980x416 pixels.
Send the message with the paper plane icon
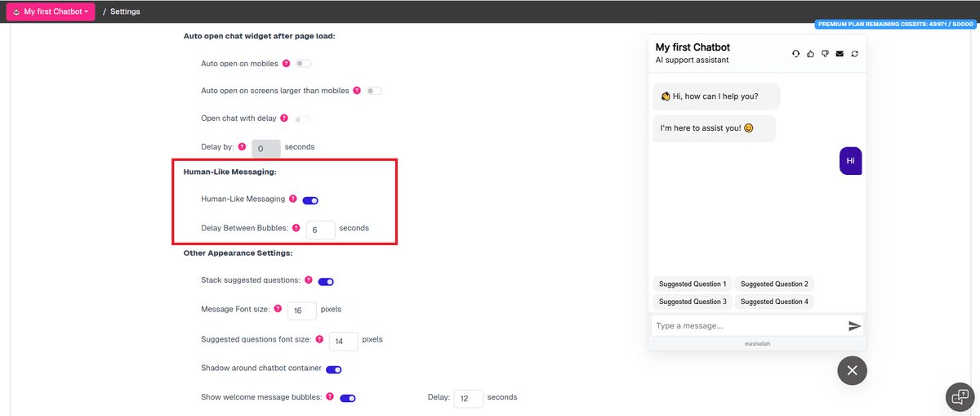tap(854, 325)
